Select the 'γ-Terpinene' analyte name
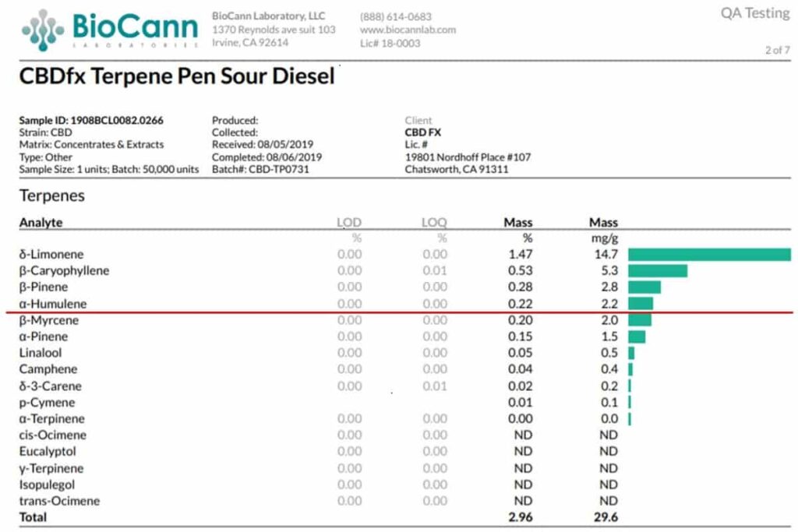 [51, 468]
